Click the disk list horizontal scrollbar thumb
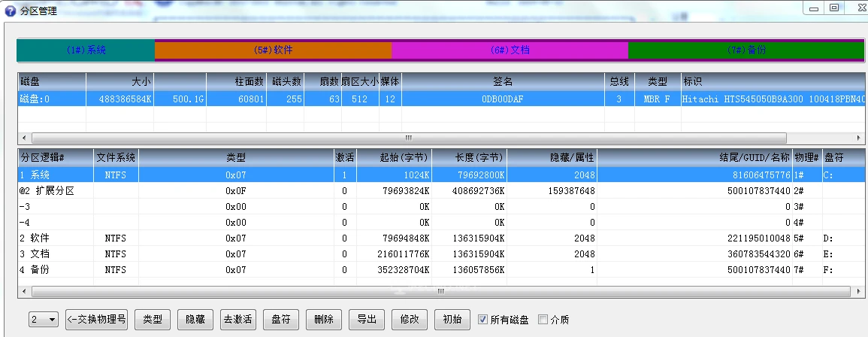Image resolution: width=868 pixels, height=337 pixels. (x=409, y=138)
